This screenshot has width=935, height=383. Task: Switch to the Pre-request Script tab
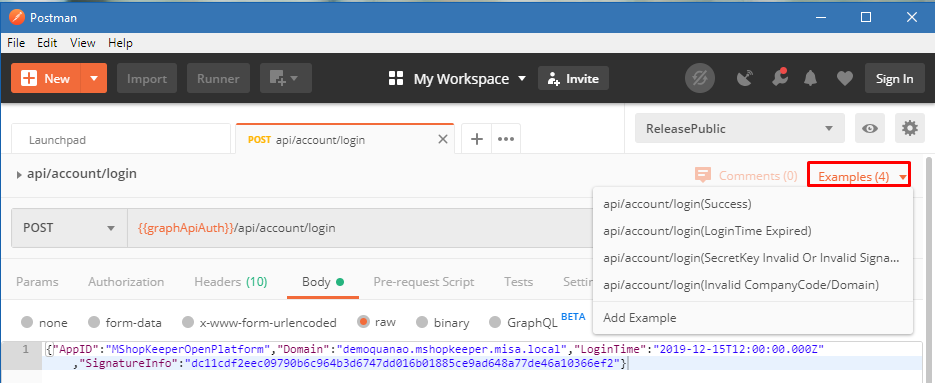tap(424, 282)
